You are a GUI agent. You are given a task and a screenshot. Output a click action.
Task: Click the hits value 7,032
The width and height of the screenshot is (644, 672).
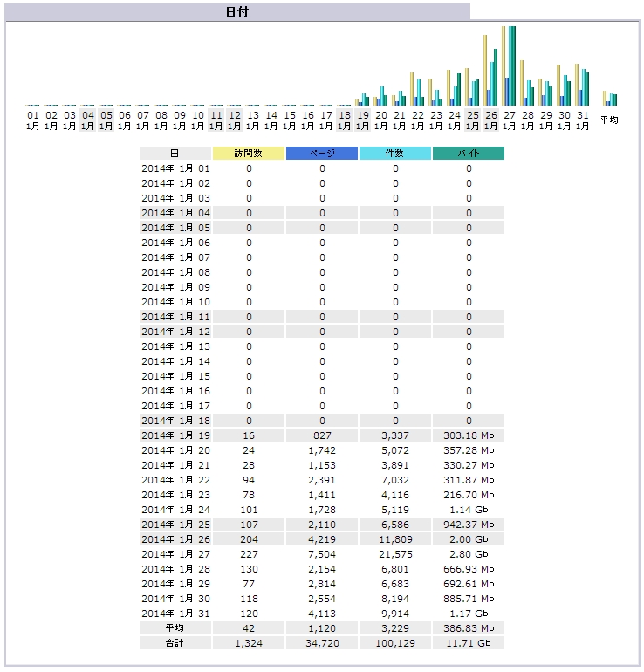395,480
